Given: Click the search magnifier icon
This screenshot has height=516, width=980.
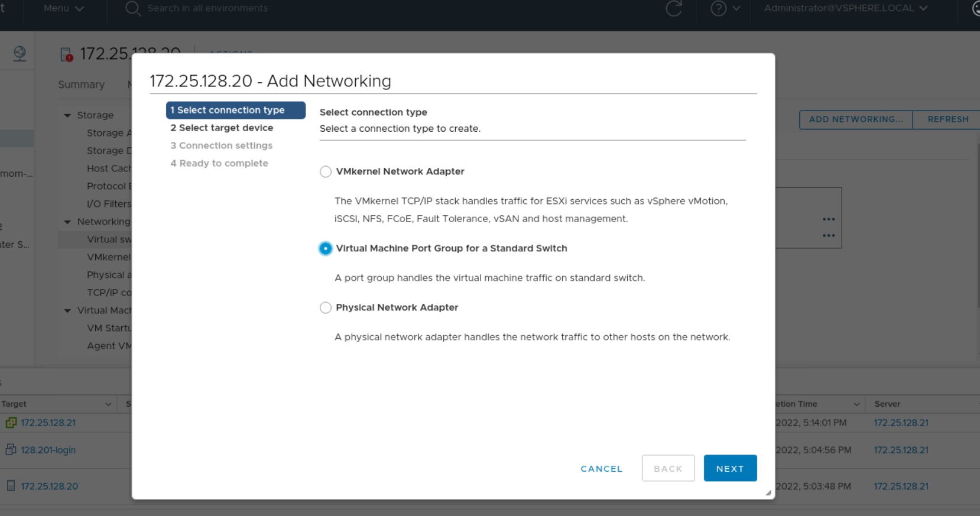Looking at the screenshot, I should [x=132, y=9].
